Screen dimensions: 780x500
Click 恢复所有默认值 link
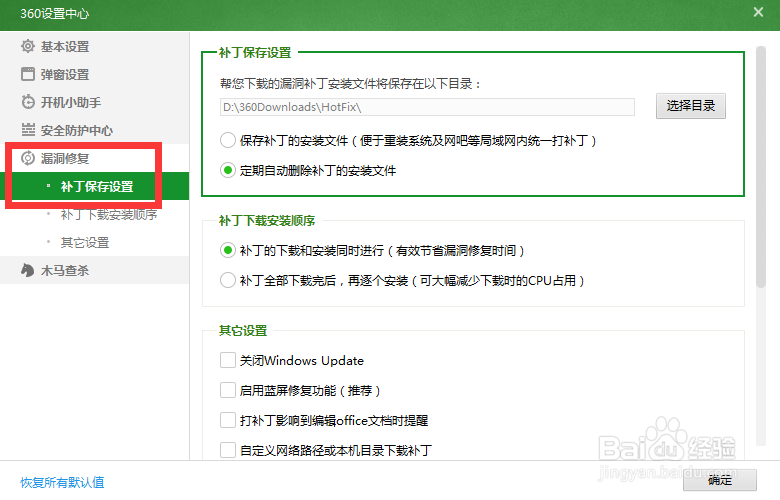pyautogui.click(x=62, y=482)
